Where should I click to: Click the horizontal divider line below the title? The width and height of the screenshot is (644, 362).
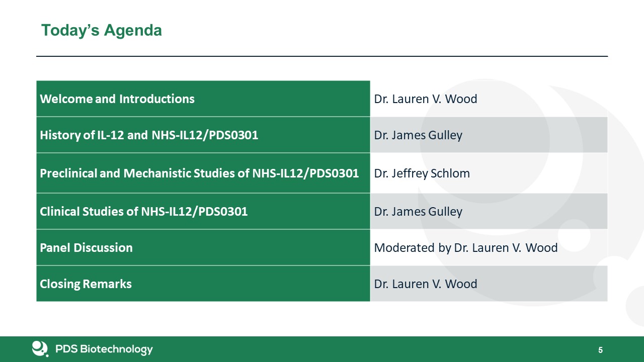322,56
